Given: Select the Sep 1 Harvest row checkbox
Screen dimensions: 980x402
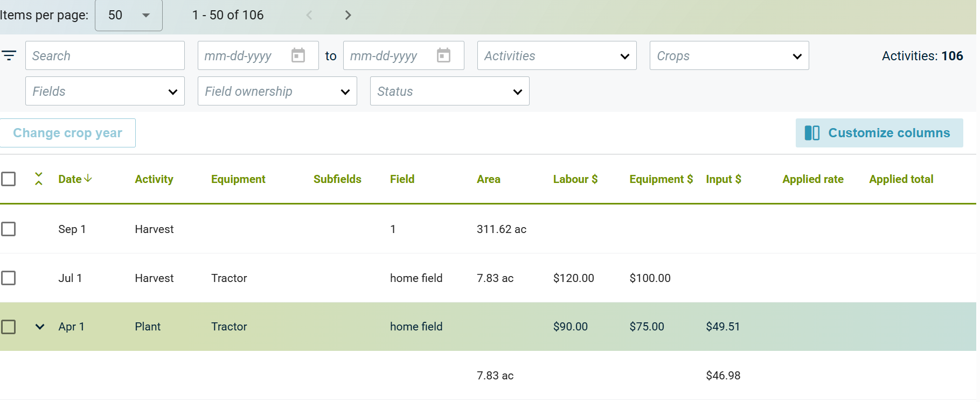Looking at the screenshot, I should pyautogui.click(x=9, y=229).
